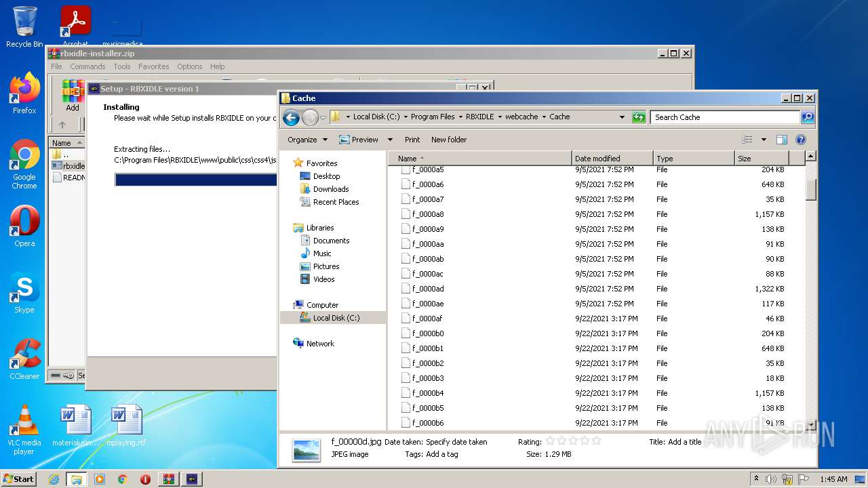The image size is (868, 488).
Task: Expand the address bar history dropdown
Action: pyautogui.click(x=622, y=117)
